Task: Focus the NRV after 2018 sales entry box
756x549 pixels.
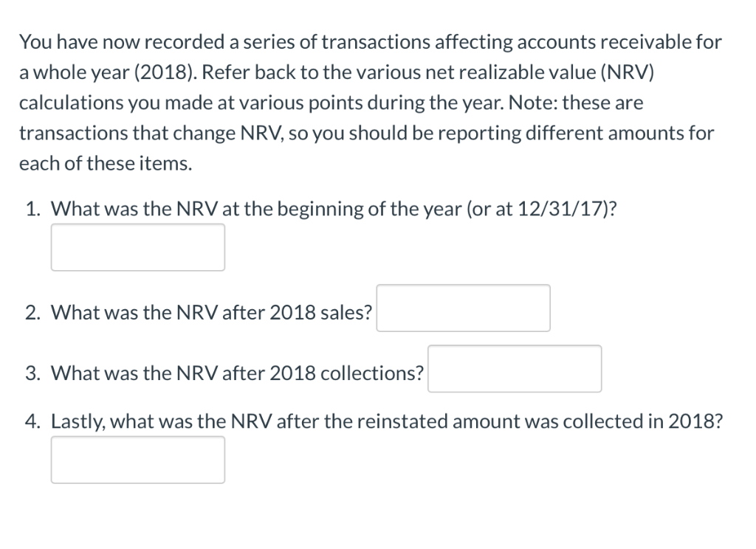Action: coord(463,308)
